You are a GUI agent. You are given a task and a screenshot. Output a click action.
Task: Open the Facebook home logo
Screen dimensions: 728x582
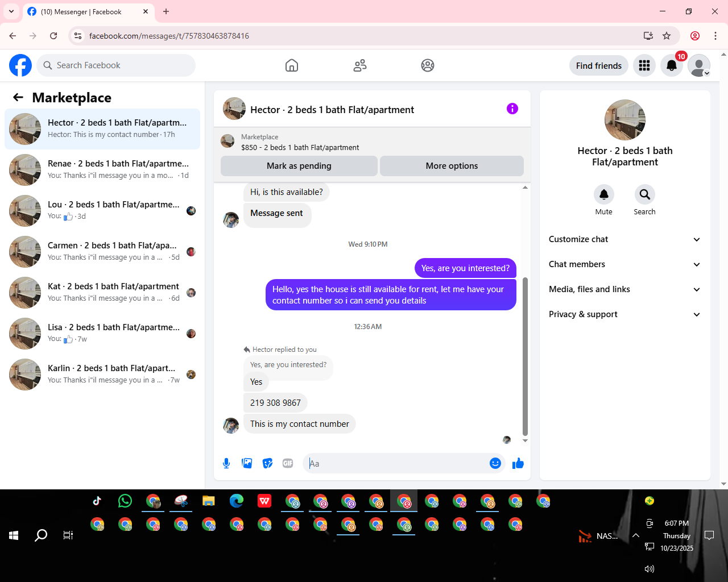(x=20, y=65)
